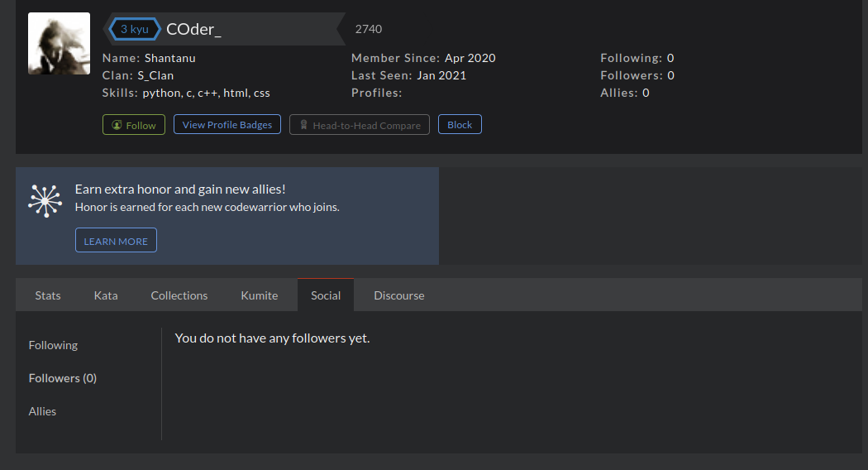
Task: Select the Social tab
Action: (x=326, y=295)
